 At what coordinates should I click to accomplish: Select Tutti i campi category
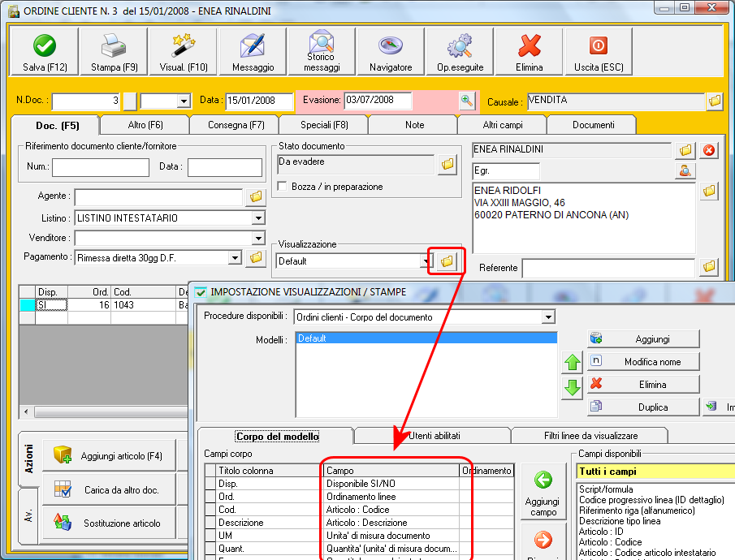click(x=655, y=472)
